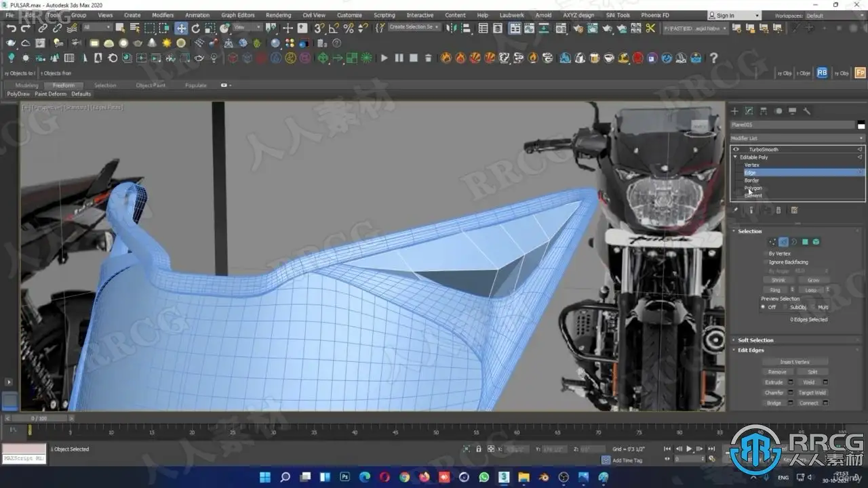Switch to the Freeform ribbon tab
This screenshot has width=868, height=488.
64,85
